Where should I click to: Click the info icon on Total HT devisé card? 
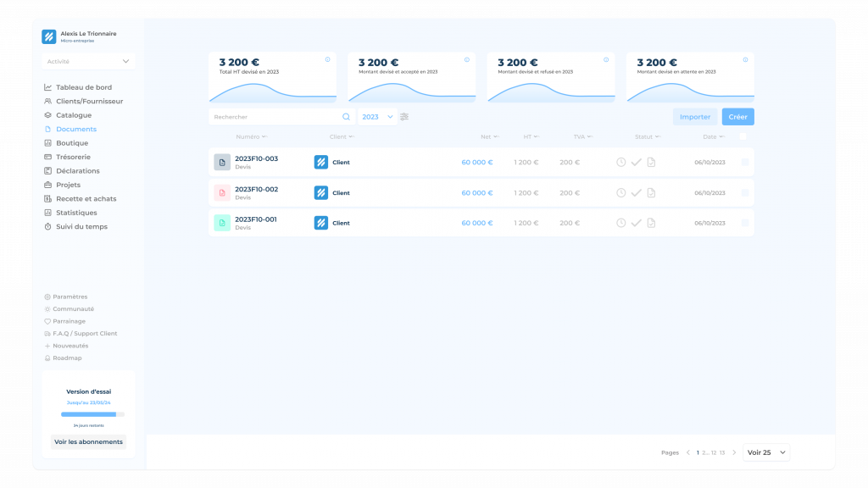pos(328,59)
